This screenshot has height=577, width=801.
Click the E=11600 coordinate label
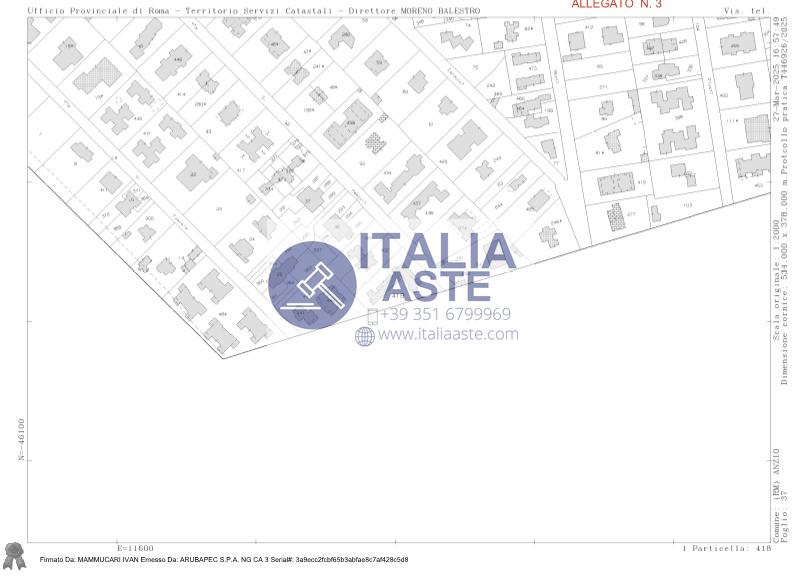tap(135, 548)
